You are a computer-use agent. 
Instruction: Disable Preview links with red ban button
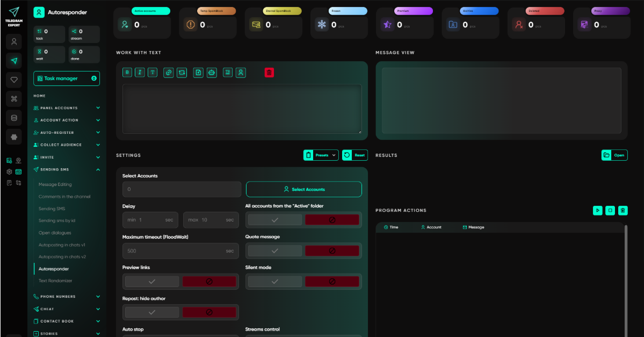pos(209,282)
